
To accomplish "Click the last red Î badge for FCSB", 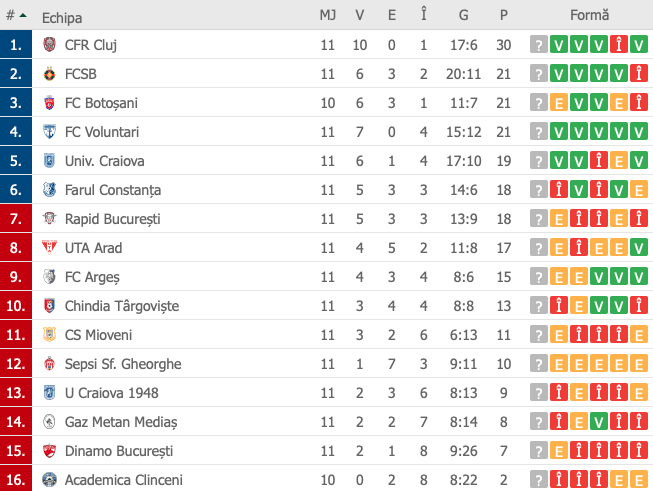I will [x=638, y=74].
